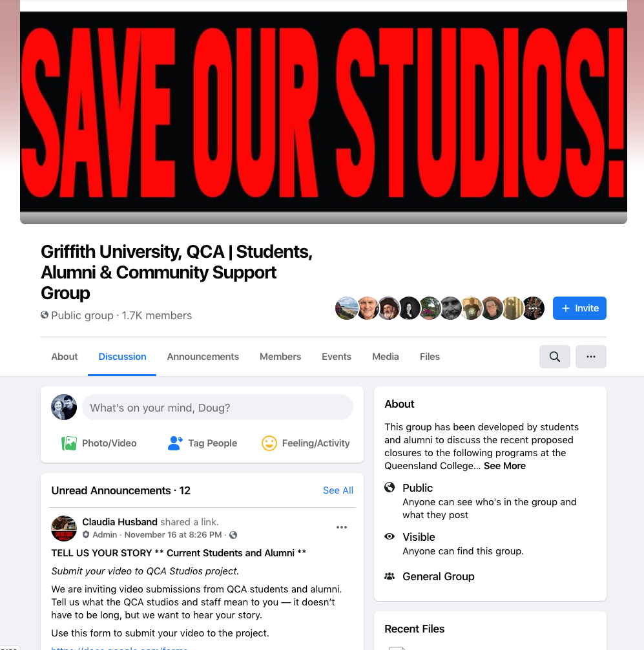Click the first member avatar with beach photo
The height and width of the screenshot is (650, 644).
point(346,308)
